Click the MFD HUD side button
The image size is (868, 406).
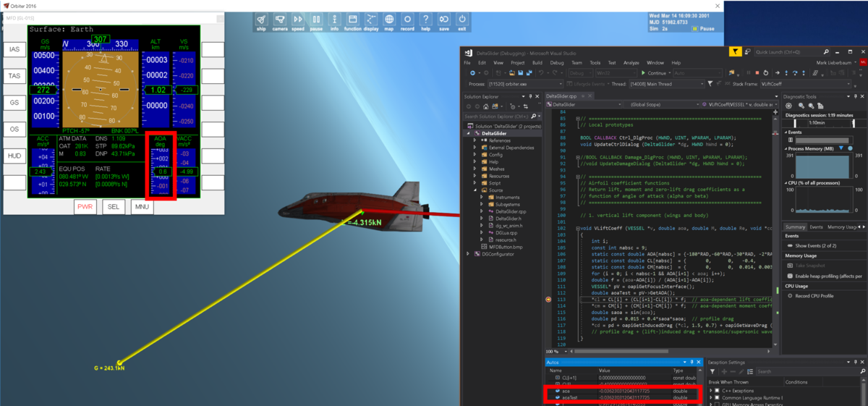click(x=14, y=156)
